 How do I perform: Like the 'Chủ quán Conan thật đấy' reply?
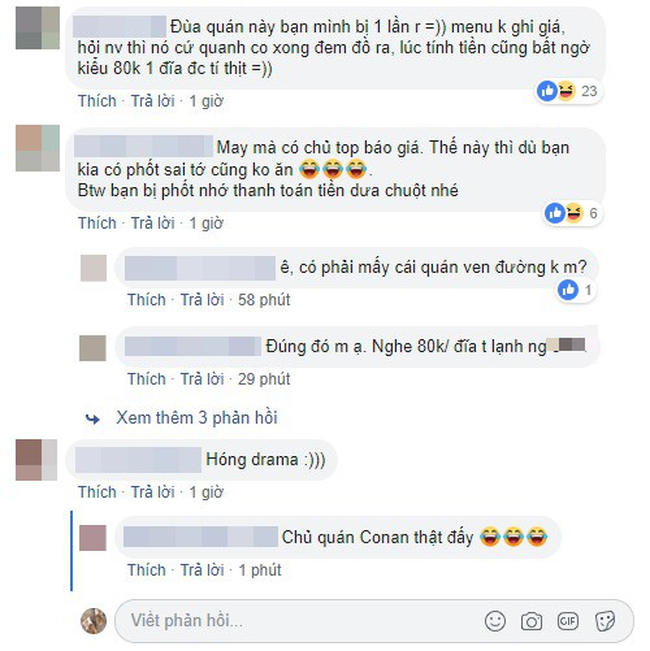point(146,570)
